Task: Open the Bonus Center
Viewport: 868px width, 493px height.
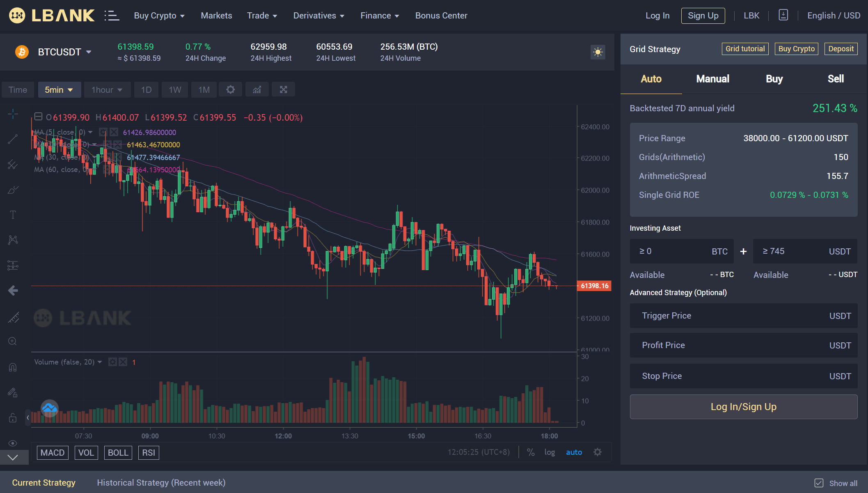Action: click(x=441, y=16)
